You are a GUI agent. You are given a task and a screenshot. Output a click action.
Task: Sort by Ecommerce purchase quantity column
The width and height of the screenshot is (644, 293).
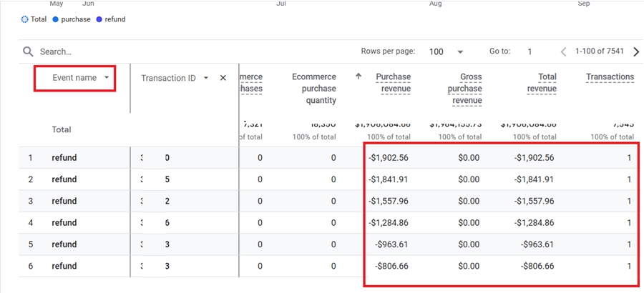point(314,89)
